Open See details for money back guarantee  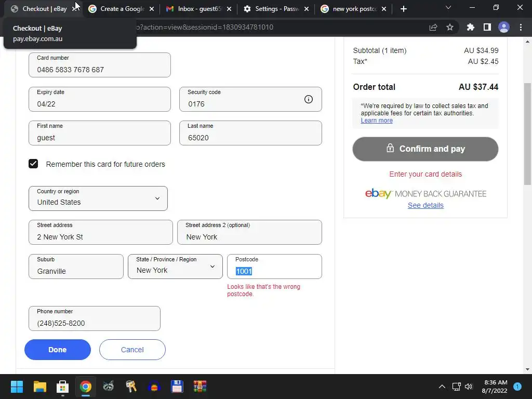pyautogui.click(x=425, y=205)
